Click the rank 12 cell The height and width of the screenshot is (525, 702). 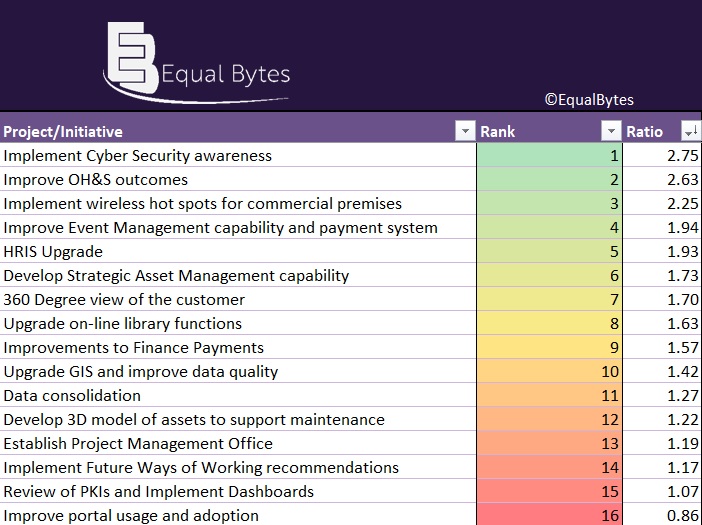coord(549,419)
